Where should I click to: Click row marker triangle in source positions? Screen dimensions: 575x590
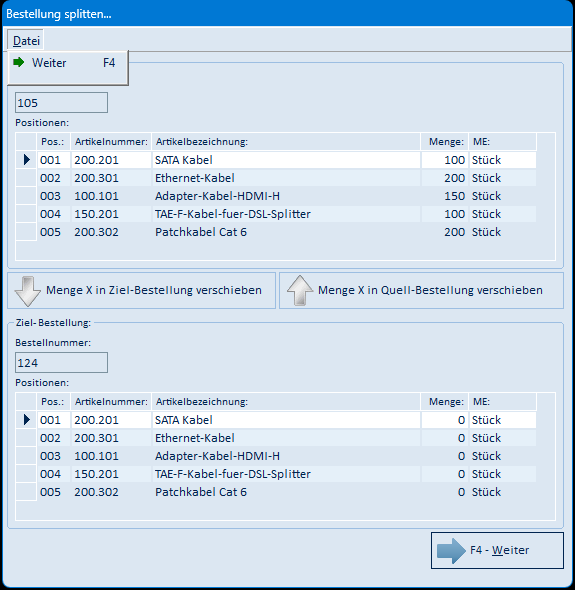tap(26, 160)
